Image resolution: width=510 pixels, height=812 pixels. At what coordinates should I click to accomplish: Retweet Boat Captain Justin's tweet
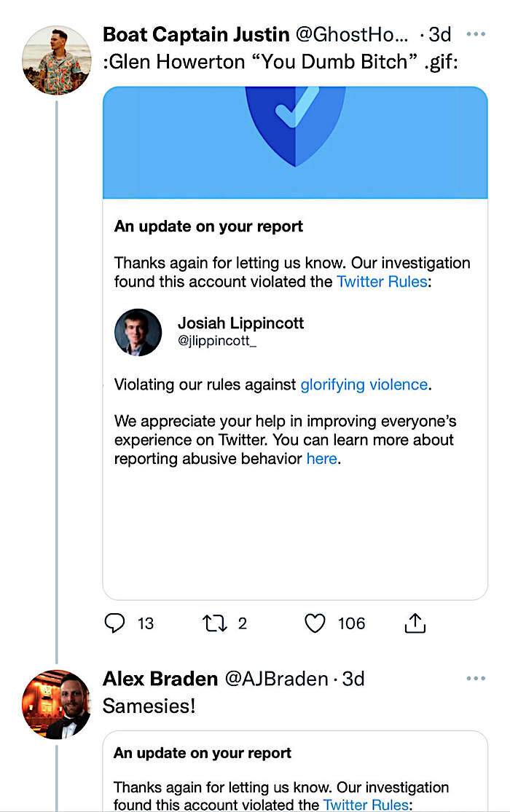tap(215, 623)
